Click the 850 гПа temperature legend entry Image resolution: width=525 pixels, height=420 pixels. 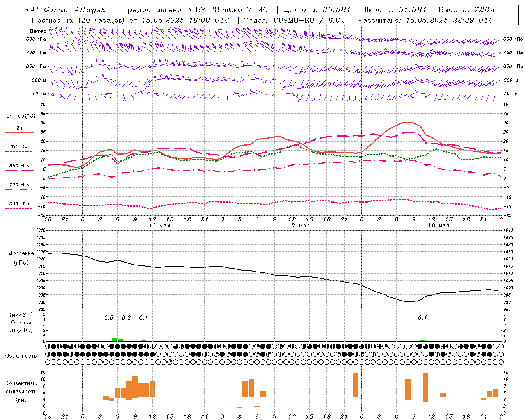[19, 166]
